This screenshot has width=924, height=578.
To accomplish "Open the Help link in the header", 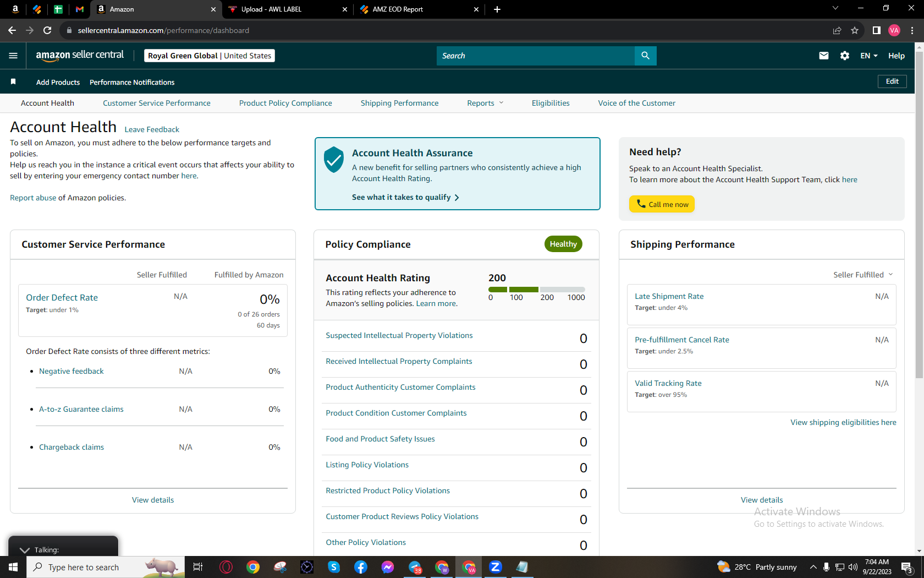I will click(x=897, y=56).
